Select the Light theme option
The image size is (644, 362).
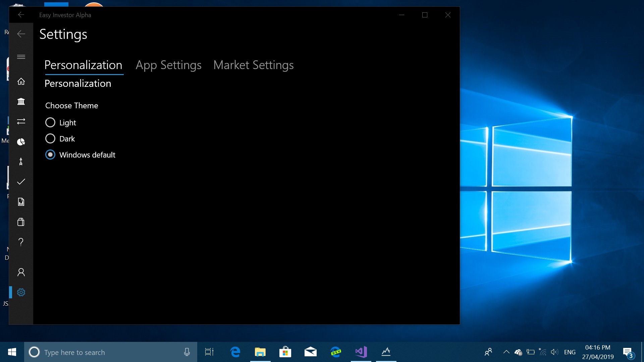click(50, 123)
